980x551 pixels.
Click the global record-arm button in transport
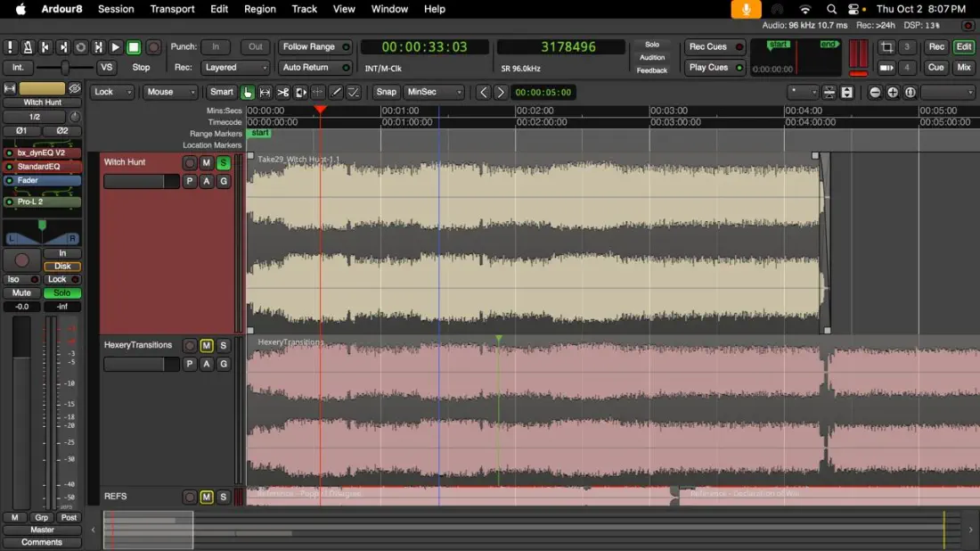pyautogui.click(x=153, y=47)
